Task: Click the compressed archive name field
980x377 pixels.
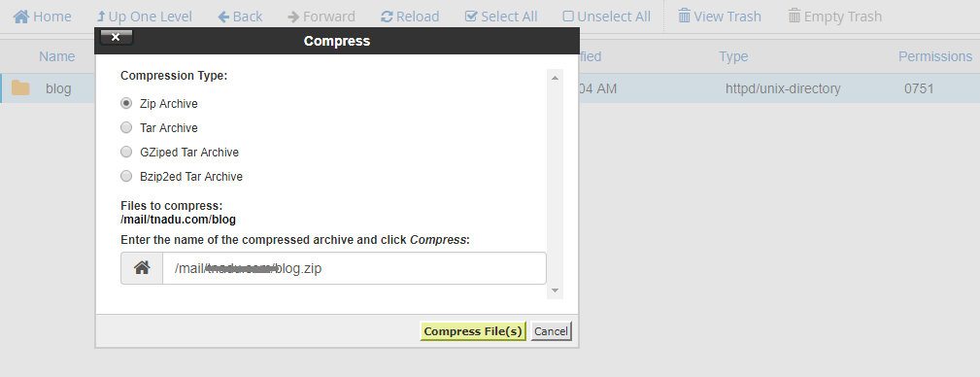Action: [x=355, y=268]
